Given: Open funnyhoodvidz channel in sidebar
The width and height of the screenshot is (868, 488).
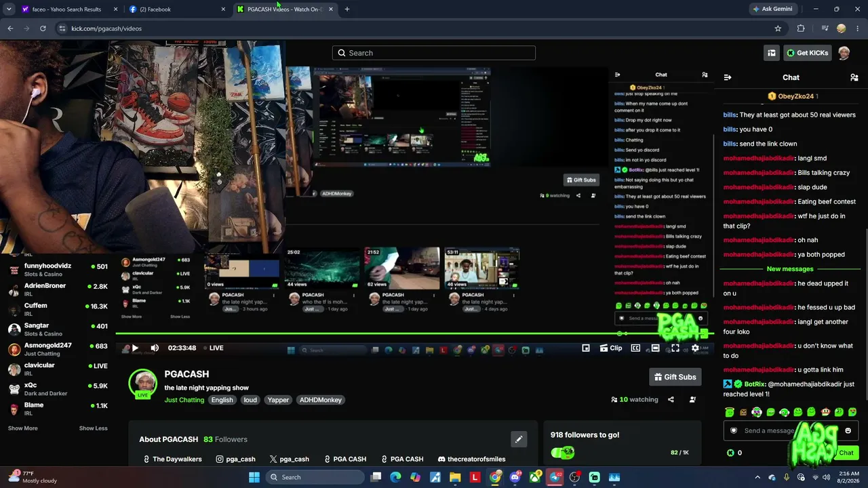Looking at the screenshot, I should [58, 270].
